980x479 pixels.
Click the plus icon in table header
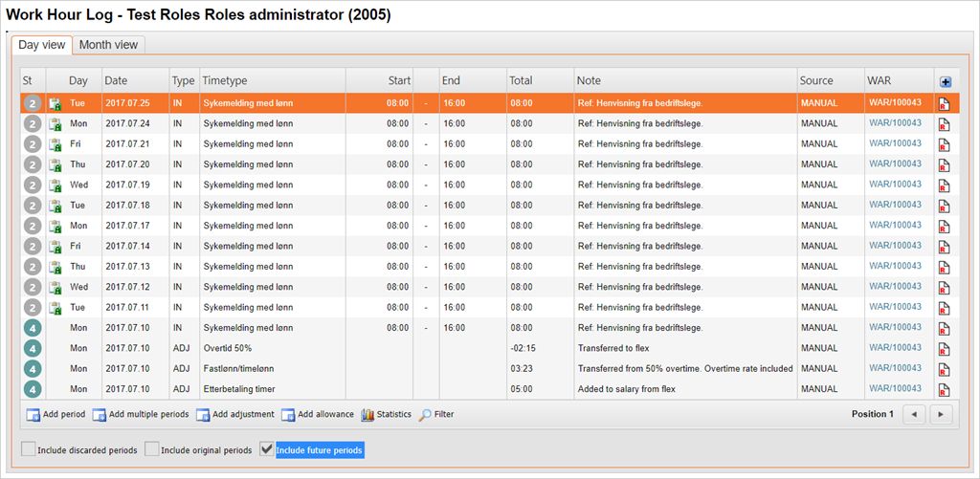[x=946, y=82]
